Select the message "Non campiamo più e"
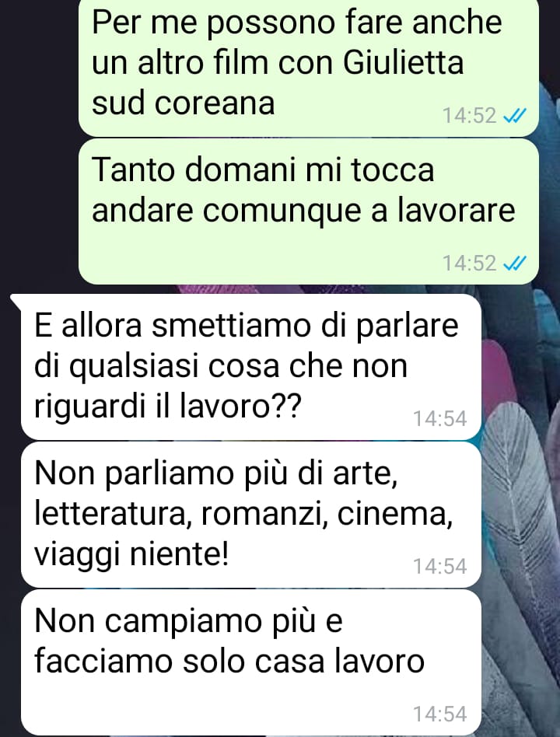 [251, 662]
